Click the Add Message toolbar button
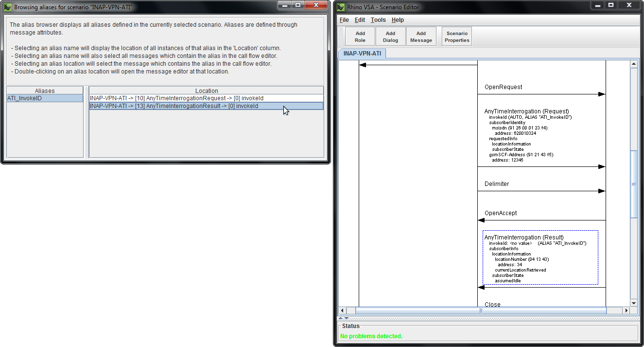The image size is (644, 347). point(421,36)
